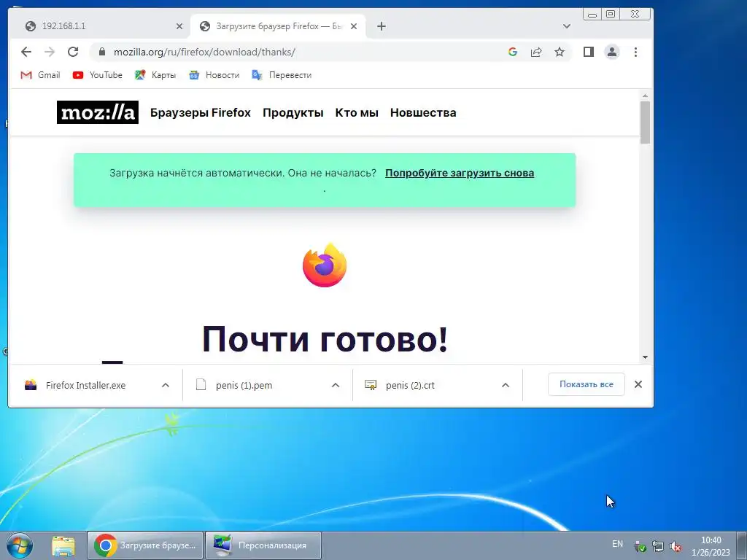Close the 192.168.1.1 tab
This screenshot has height=560, width=747.
179,26
